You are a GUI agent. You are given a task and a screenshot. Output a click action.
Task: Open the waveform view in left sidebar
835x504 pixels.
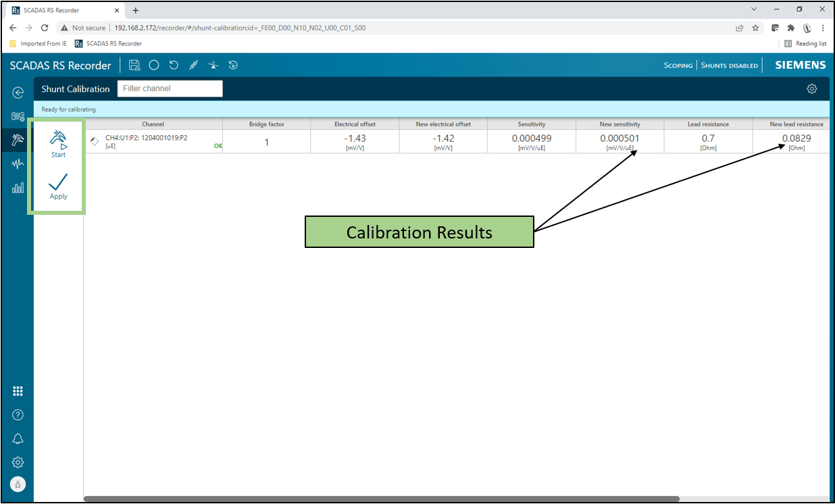click(18, 163)
